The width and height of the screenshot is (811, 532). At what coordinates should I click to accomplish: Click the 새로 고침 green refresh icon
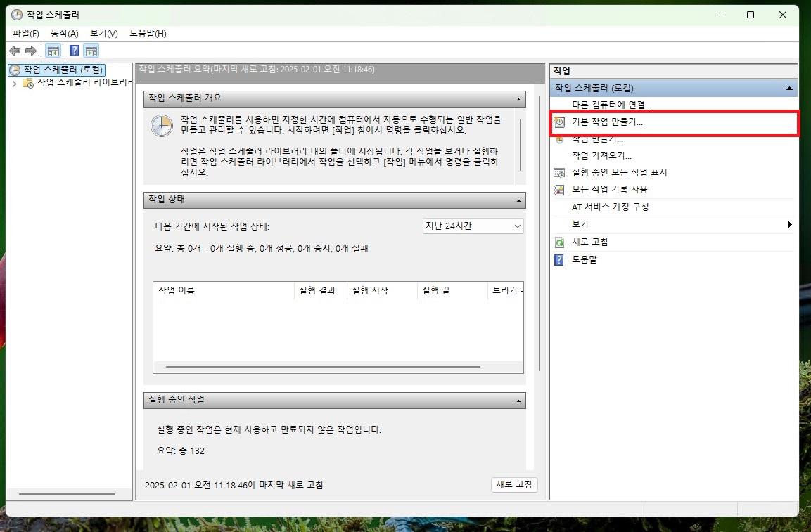pyautogui.click(x=559, y=242)
